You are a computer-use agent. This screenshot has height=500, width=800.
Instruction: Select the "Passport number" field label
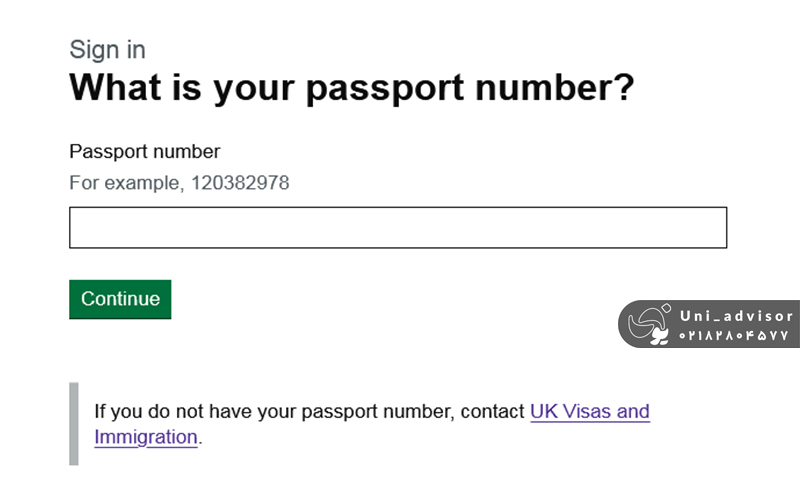(144, 152)
